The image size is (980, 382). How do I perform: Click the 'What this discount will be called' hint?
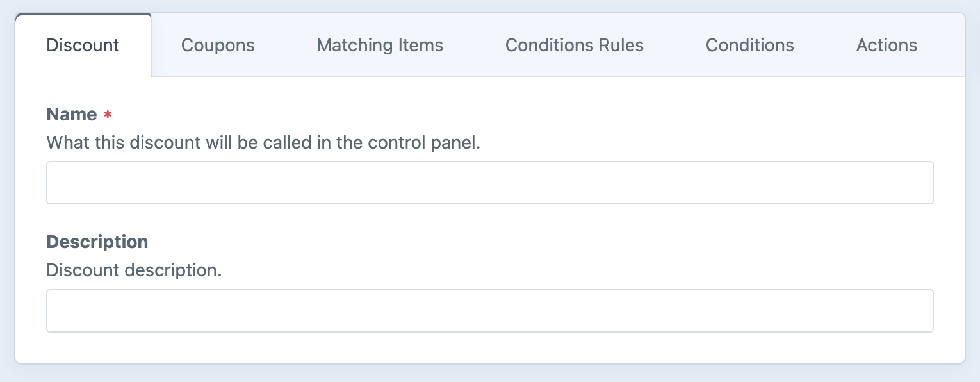coord(263,142)
